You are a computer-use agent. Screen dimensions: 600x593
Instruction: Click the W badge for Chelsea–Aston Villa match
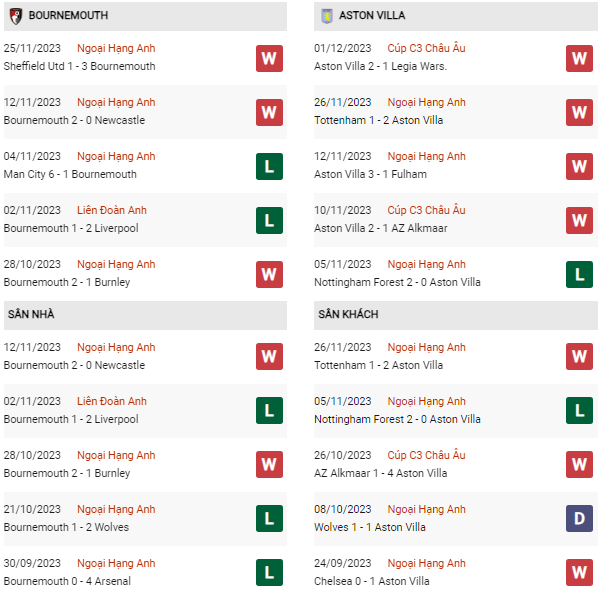pos(580,572)
